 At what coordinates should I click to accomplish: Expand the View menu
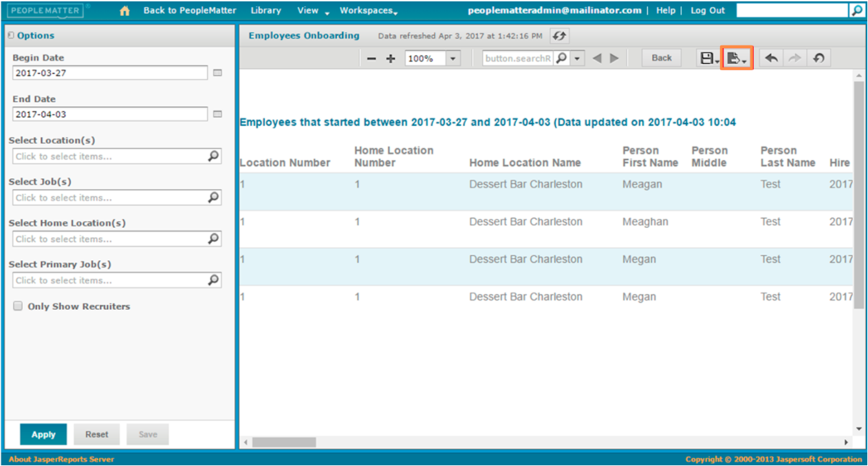pyautogui.click(x=313, y=11)
